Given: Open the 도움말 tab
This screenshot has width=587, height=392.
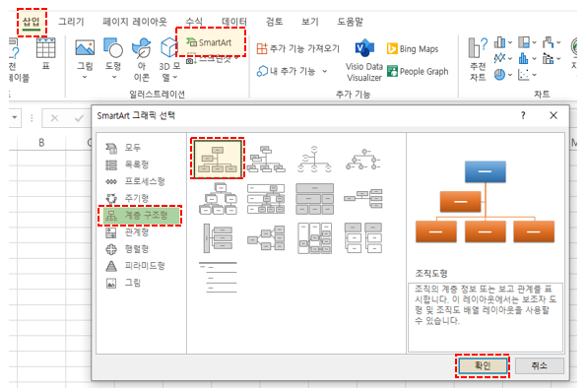Looking at the screenshot, I should tap(350, 22).
